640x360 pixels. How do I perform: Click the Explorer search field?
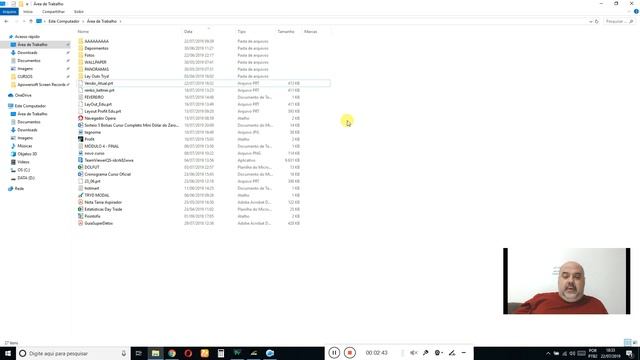click(x=619, y=21)
